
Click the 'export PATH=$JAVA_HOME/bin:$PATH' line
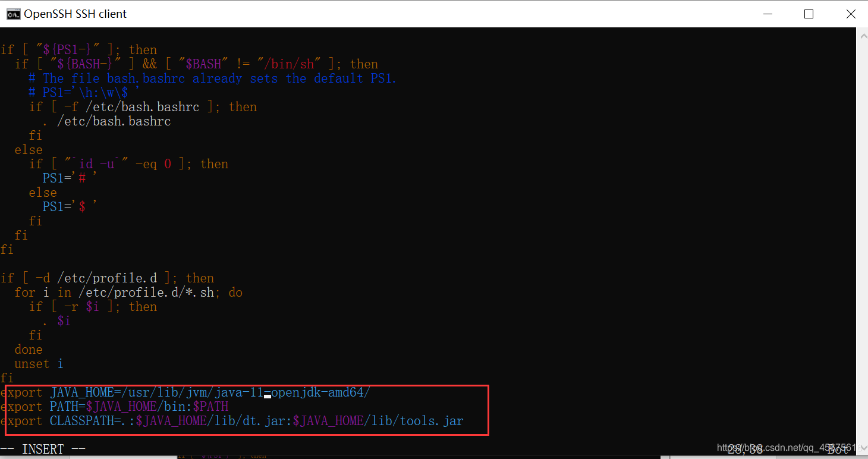[x=114, y=407]
